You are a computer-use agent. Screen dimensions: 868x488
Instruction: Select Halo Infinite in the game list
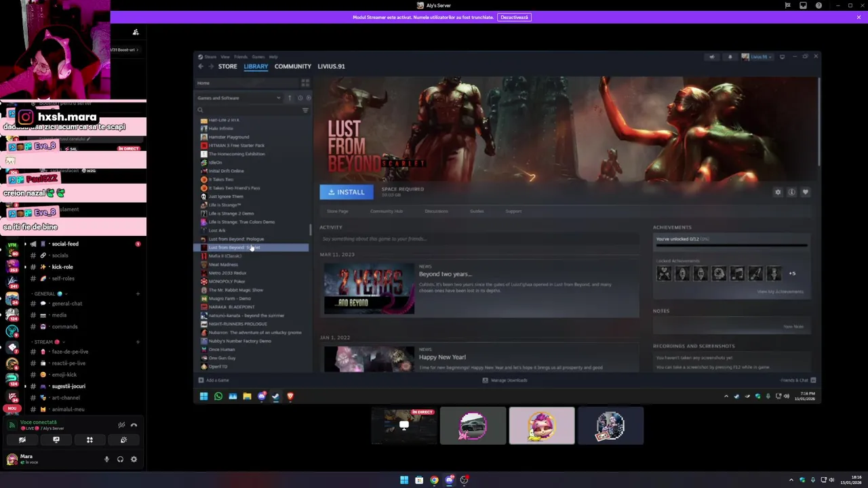(x=220, y=128)
